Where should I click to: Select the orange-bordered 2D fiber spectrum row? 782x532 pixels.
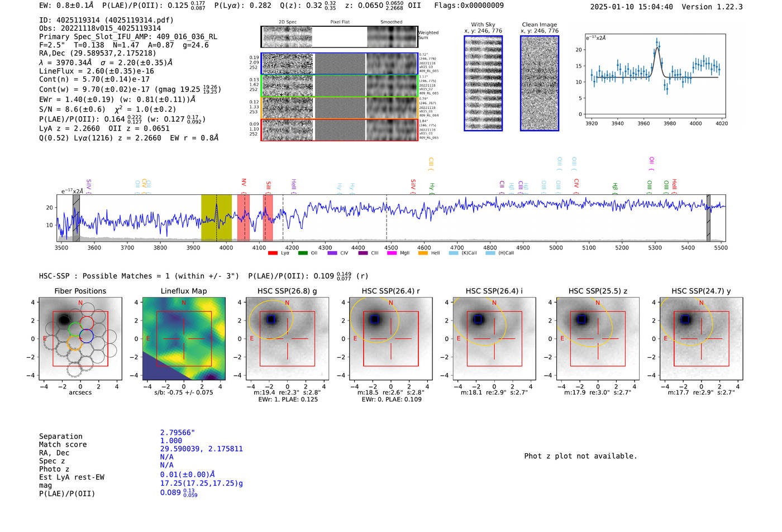[339, 108]
